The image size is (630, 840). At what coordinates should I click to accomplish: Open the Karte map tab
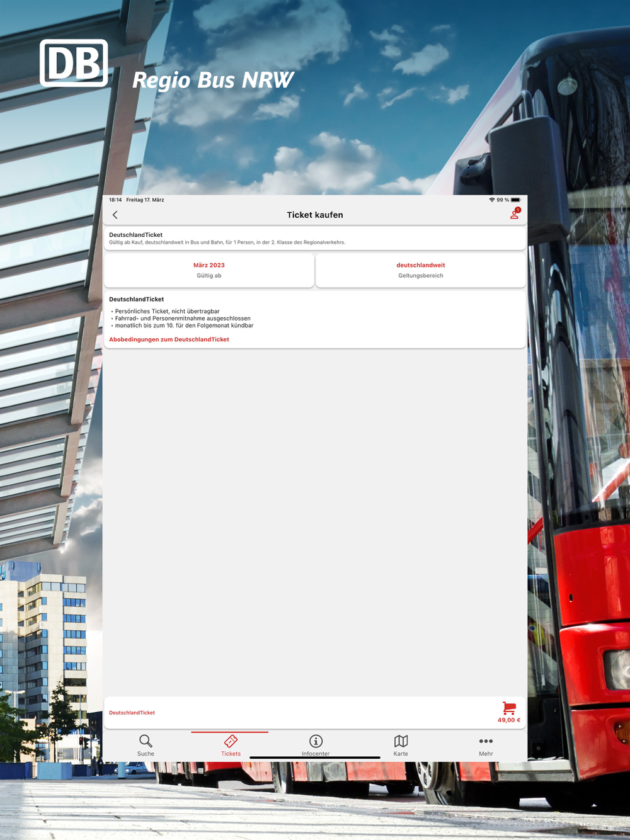(x=401, y=746)
